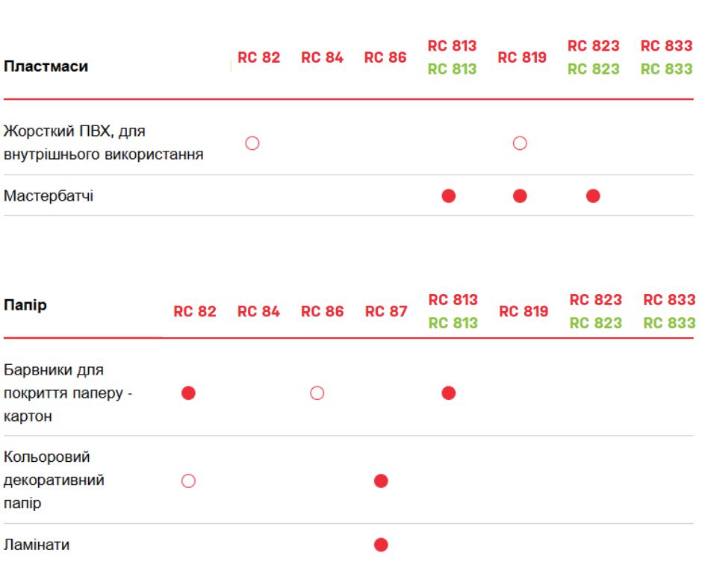The image size is (702, 588).
Task: Click filled dot for Барвники under RC 82
Action: click(188, 393)
